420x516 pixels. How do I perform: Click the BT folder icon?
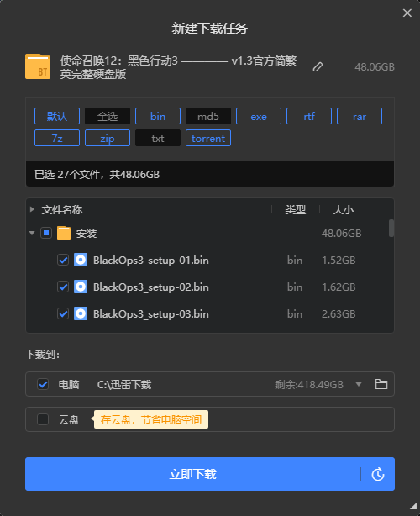coord(38,66)
